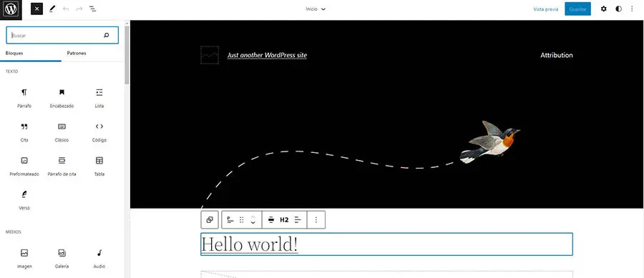The image size is (644, 278).
Task: Insert a Tabla block
Action: point(99,166)
